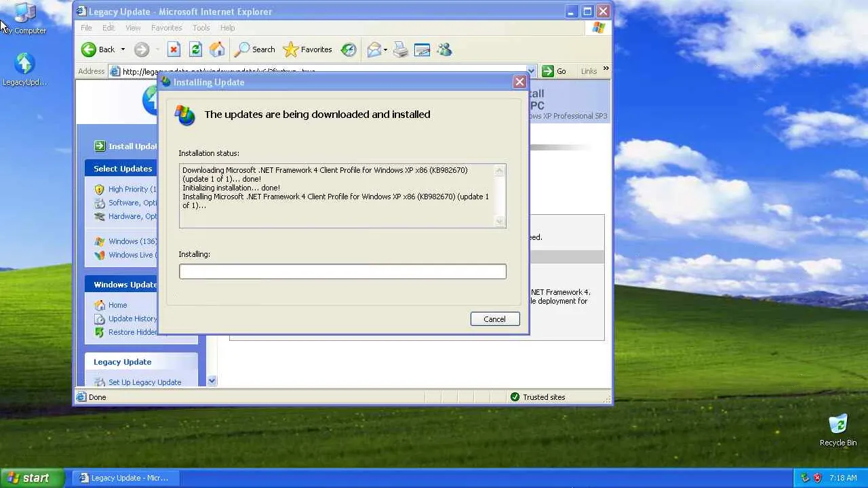Open the Update History link
Screen dimensions: 868x488
pyautogui.click(x=133, y=319)
